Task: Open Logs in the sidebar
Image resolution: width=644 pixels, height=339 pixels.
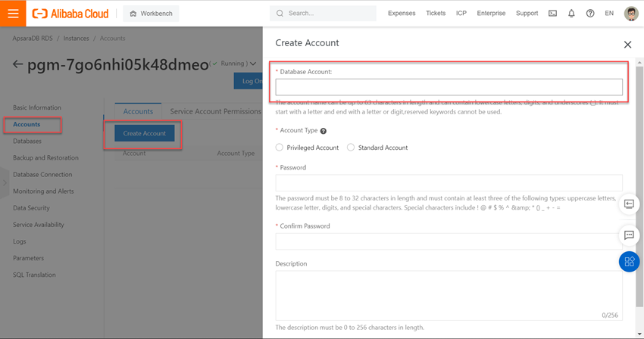Action: 19,241
